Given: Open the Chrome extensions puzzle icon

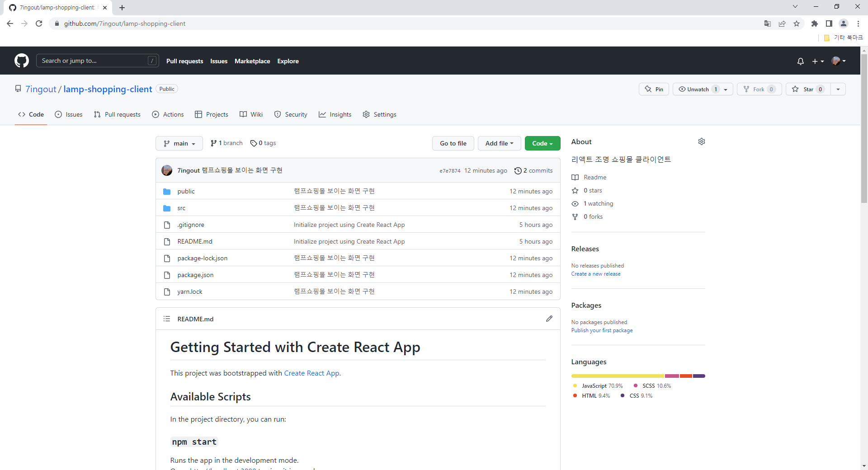Looking at the screenshot, I should (815, 23).
